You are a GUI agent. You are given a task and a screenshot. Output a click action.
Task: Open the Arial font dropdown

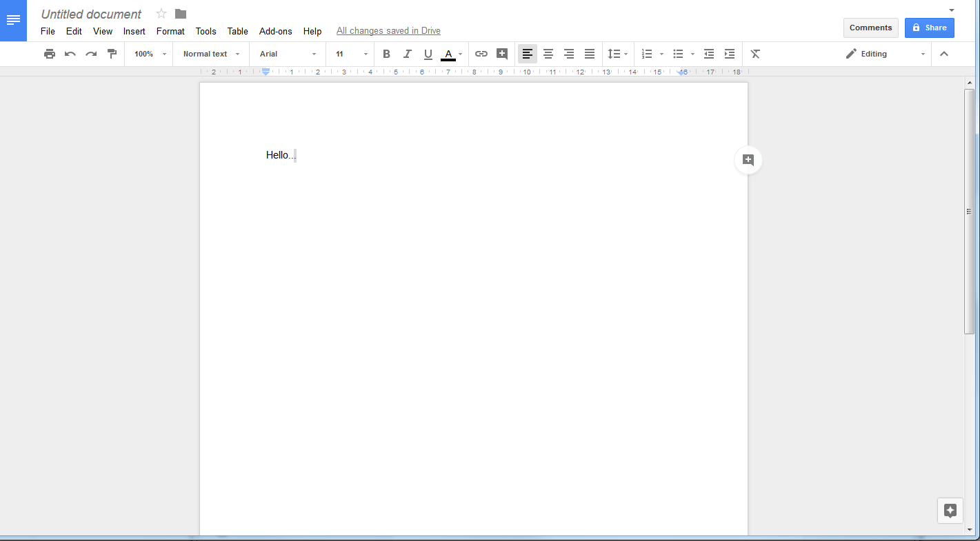288,54
